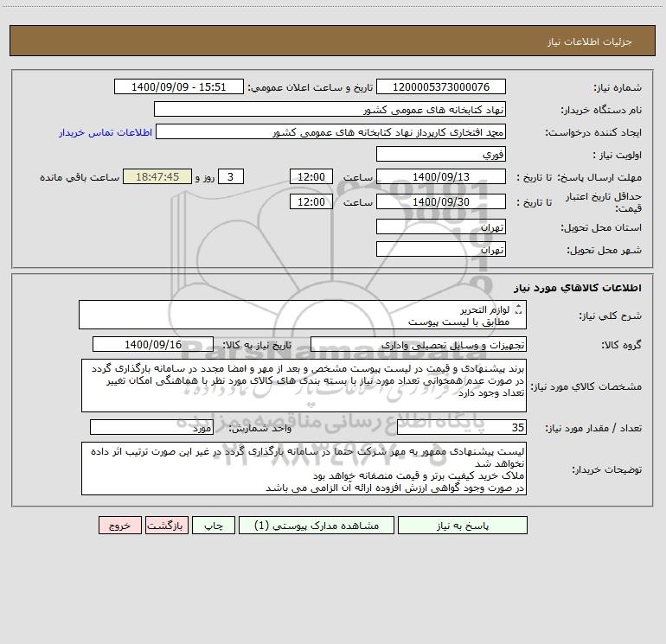Viewport: 666px width, 644px height.
Task: Click the استان محل تحویل label
Action: pos(601,227)
